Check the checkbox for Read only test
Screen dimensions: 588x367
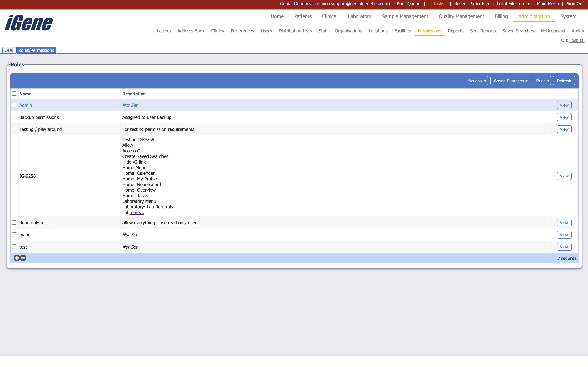point(14,222)
